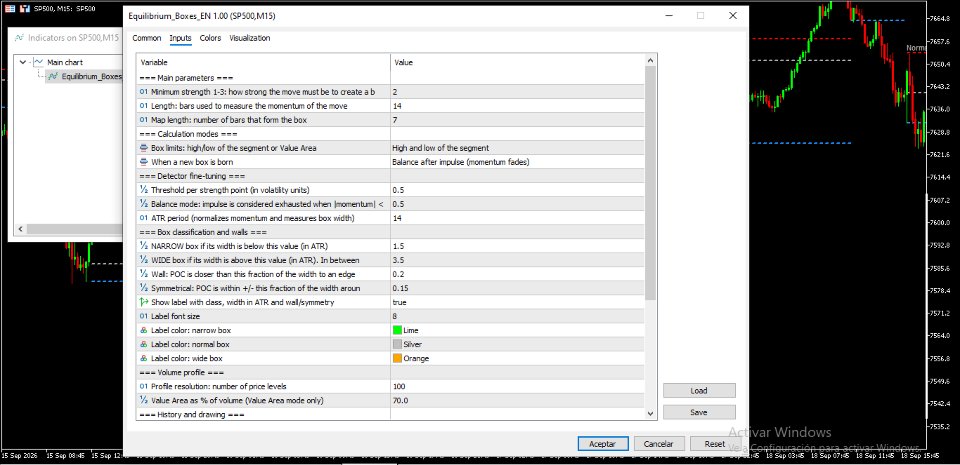960x465 pixels.
Task: Click the color icon beside normal box label color
Action: 144,344
